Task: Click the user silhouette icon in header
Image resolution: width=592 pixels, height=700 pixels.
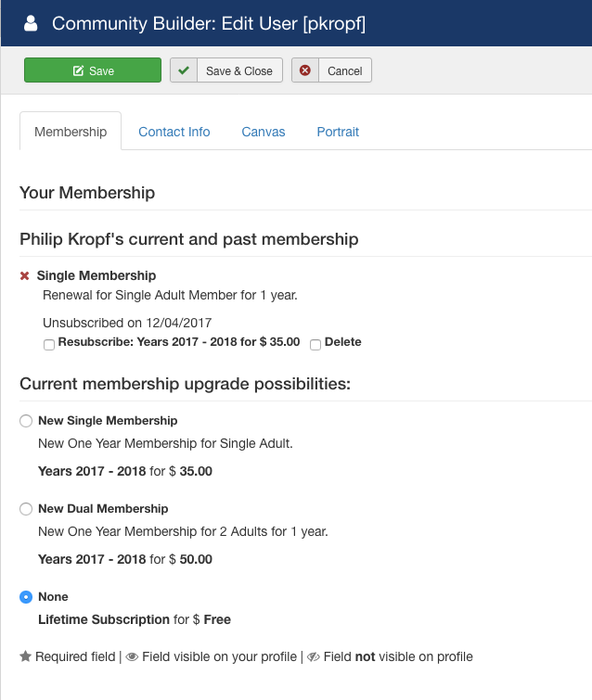Action: (31, 23)
